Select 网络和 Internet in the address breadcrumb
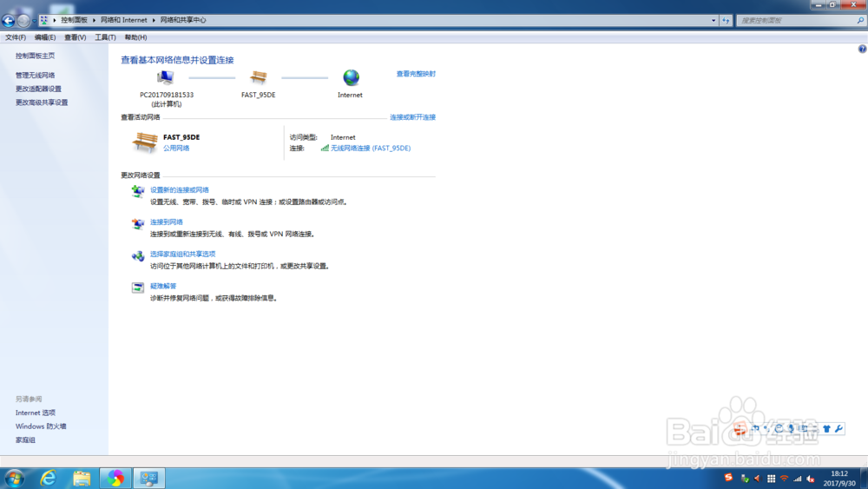Image resolution: width=868 pixels, height=489 pixels. pos(124,20)
